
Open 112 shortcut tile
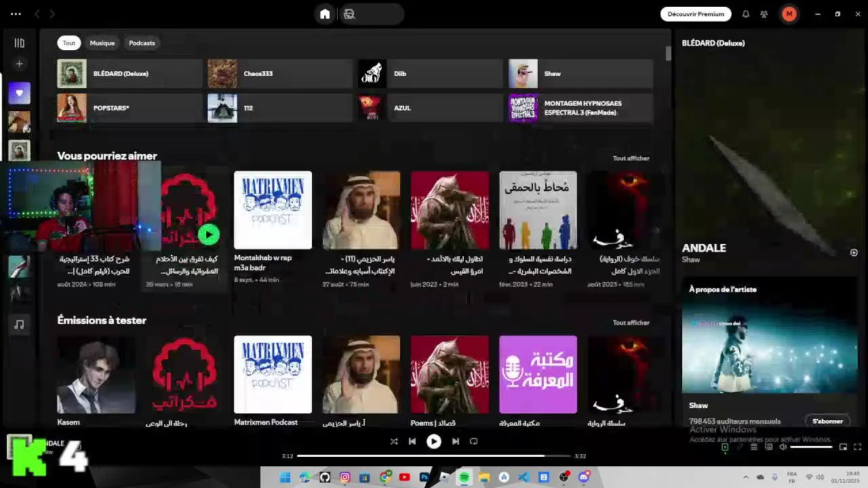point(280,108)
